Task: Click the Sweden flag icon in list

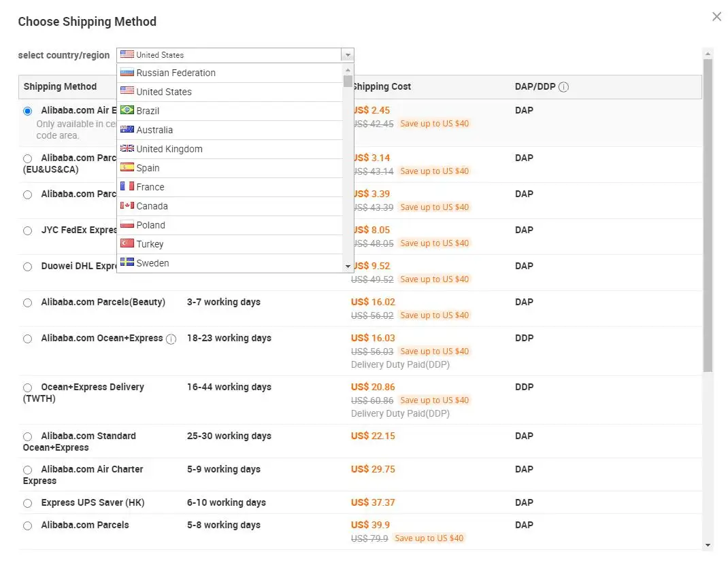Action: tap(127, 262)
